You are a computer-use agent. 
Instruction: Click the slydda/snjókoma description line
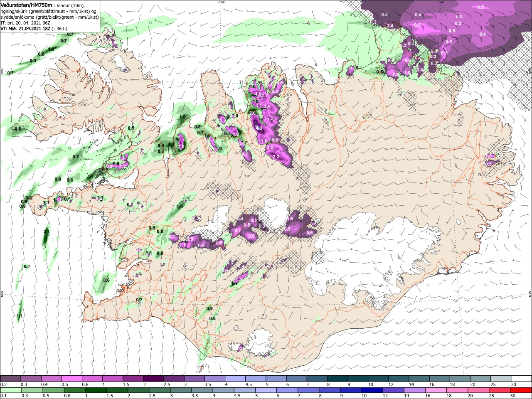(x=49, y=17)
